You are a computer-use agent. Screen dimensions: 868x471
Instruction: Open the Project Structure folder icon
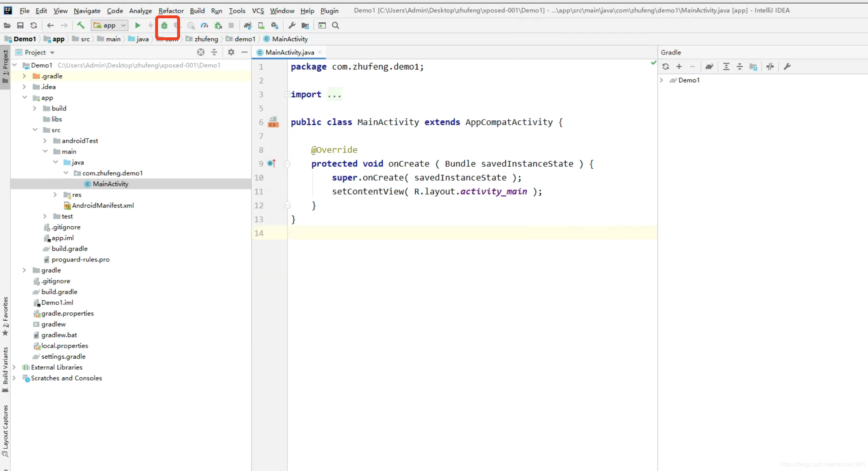point(305,26)
